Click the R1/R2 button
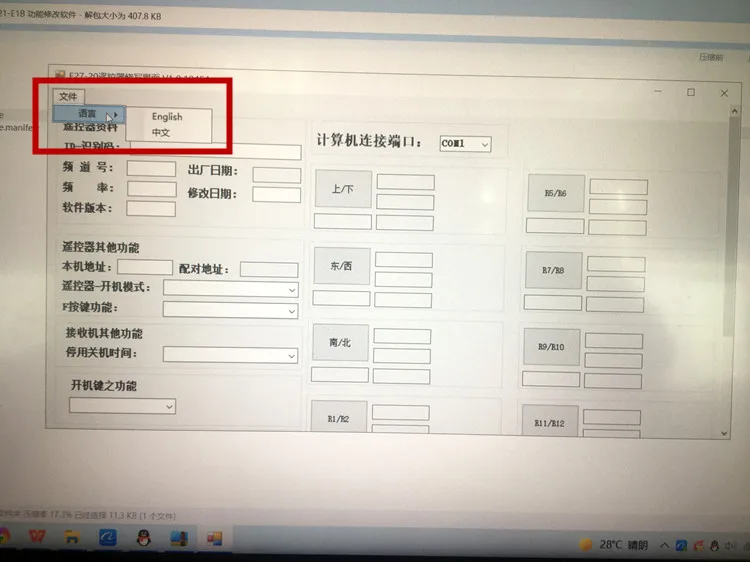This screenshot has height=562, width=750. (x=339, y=418)
